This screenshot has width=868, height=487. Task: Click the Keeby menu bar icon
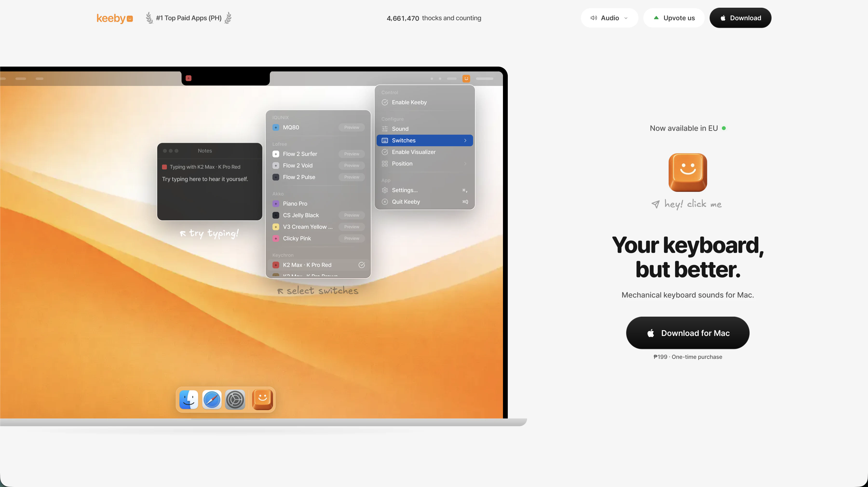point(466,79)
